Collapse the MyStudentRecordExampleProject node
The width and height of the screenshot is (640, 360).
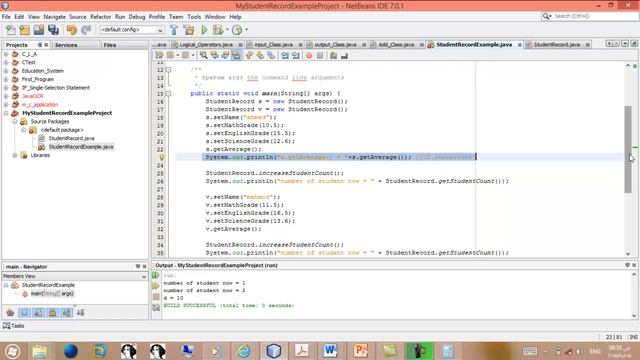pos(6,113)
